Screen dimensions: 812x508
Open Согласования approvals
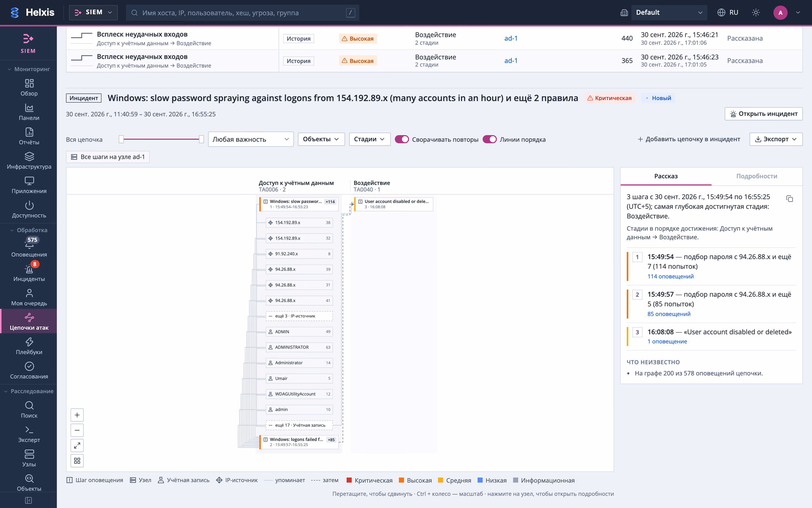pyautogui.click(x=29, y=371)
